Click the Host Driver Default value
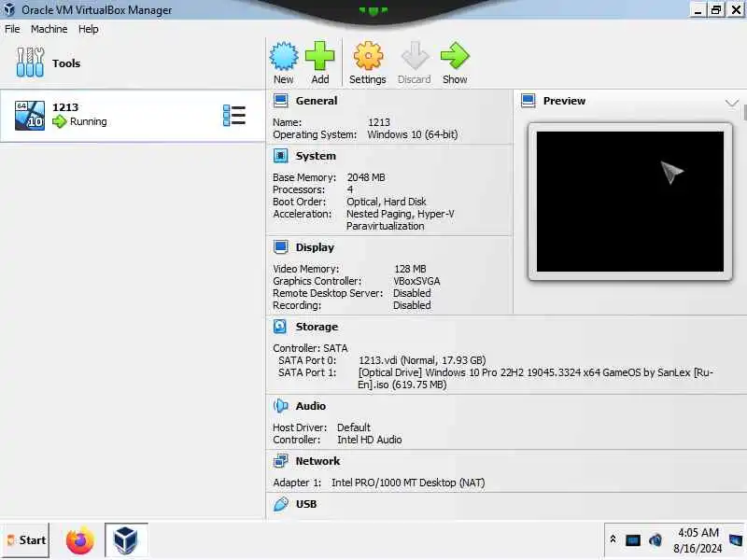 click(x=354, y=427)
